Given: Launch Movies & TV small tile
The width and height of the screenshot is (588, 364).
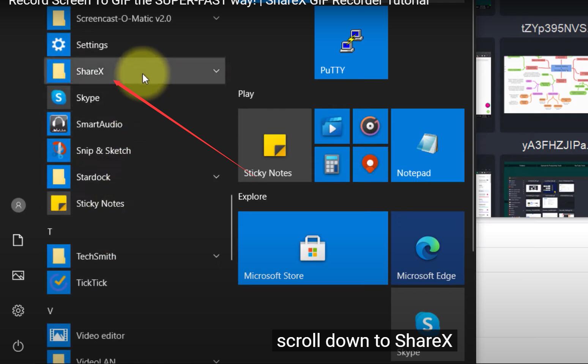Looking at the screenshot, I should pos(332,126).
